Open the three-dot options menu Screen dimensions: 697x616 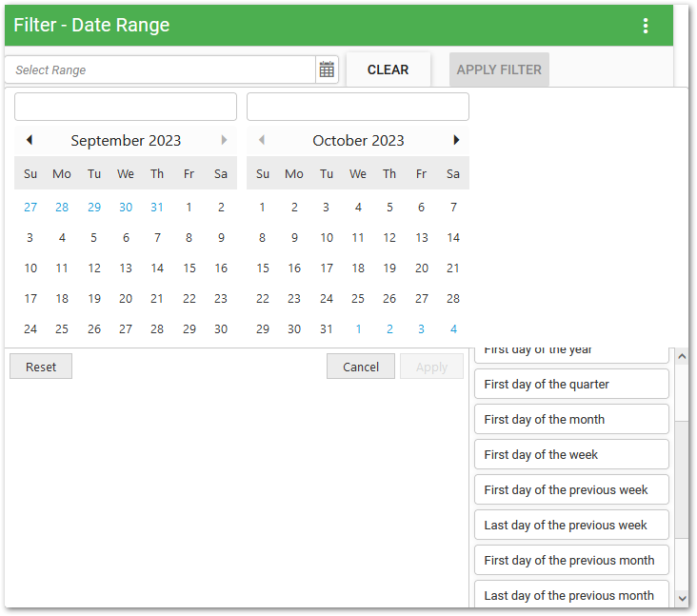[645, 26]
